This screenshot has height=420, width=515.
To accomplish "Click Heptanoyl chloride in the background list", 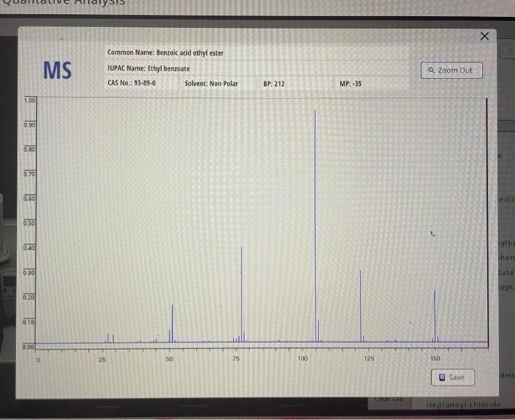I will (x=464, y=405).
